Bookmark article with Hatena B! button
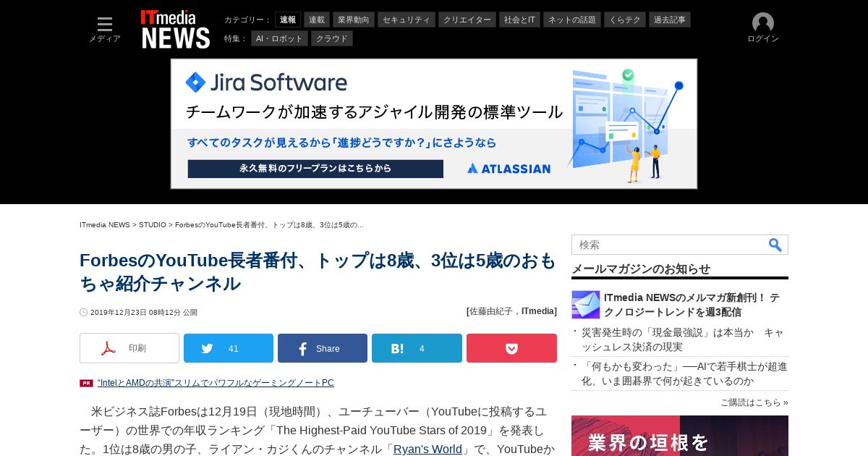 coord(417,348)
